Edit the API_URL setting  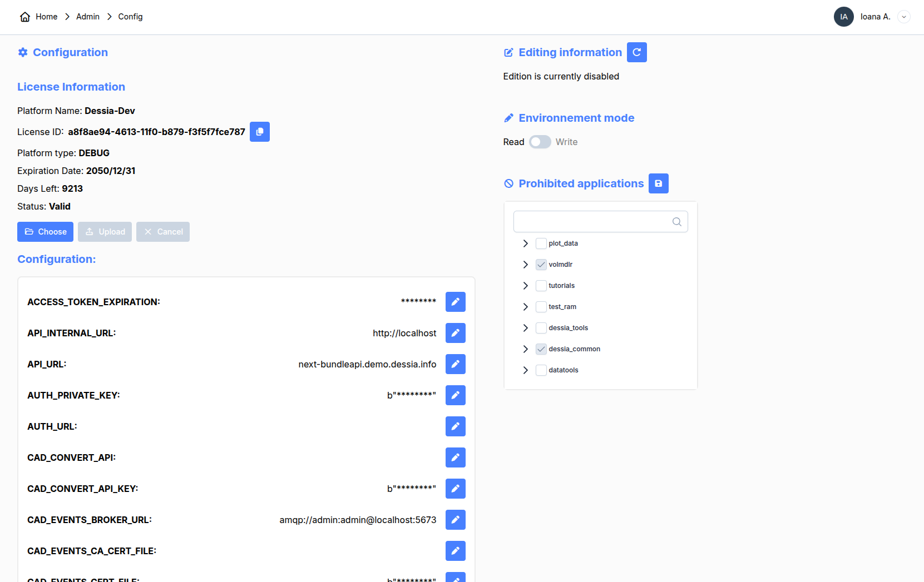[x=455, y=364]
